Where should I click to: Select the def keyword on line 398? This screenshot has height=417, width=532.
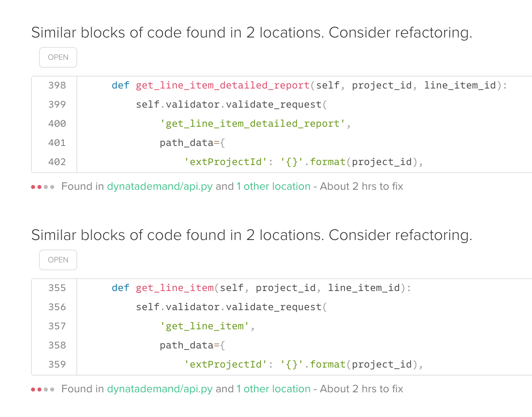(120, 85)
